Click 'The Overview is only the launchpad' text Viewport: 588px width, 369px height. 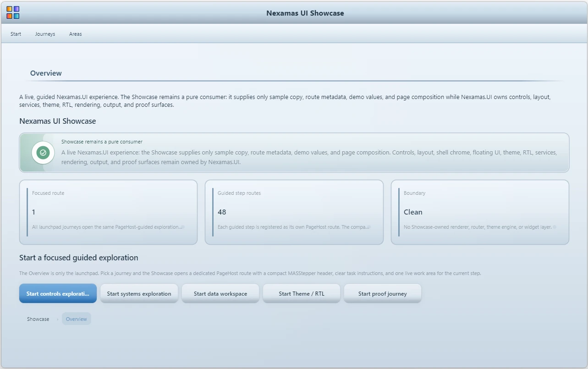[250, 273]
